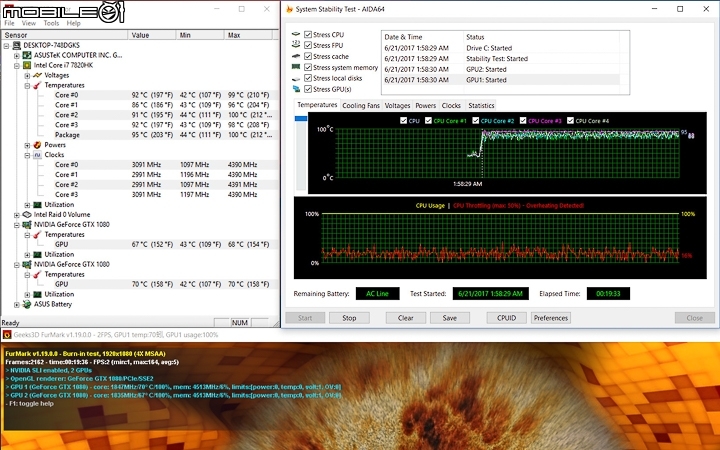The height and width of the screenshot is (450, 720).
Task: Open the Powers tab in AIDA64
Action: click(x=426, y=106)
